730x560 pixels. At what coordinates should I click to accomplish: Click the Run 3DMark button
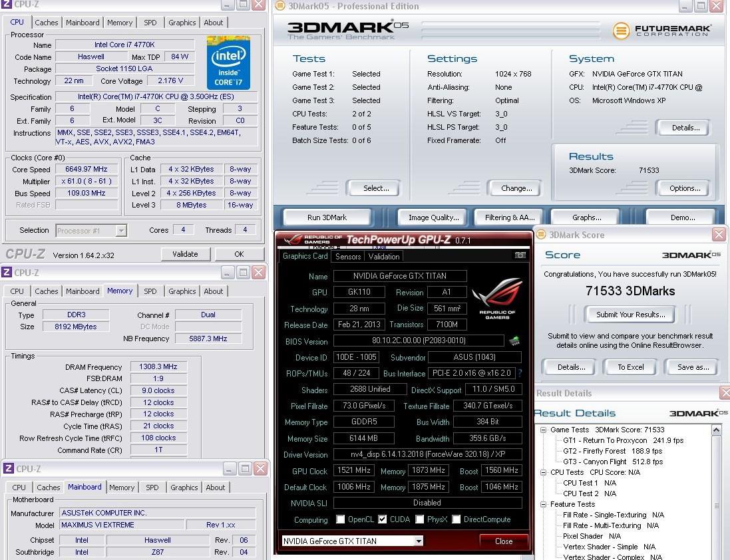[327, 217]
